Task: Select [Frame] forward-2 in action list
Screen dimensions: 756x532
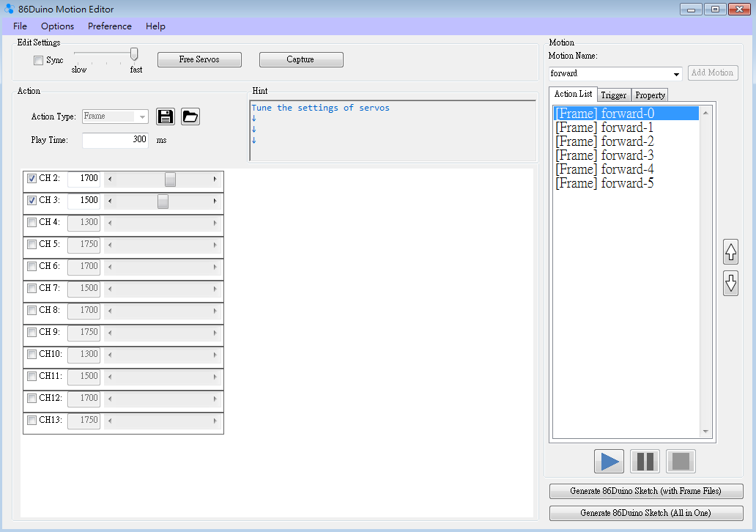Action: [x=626, y=141]
